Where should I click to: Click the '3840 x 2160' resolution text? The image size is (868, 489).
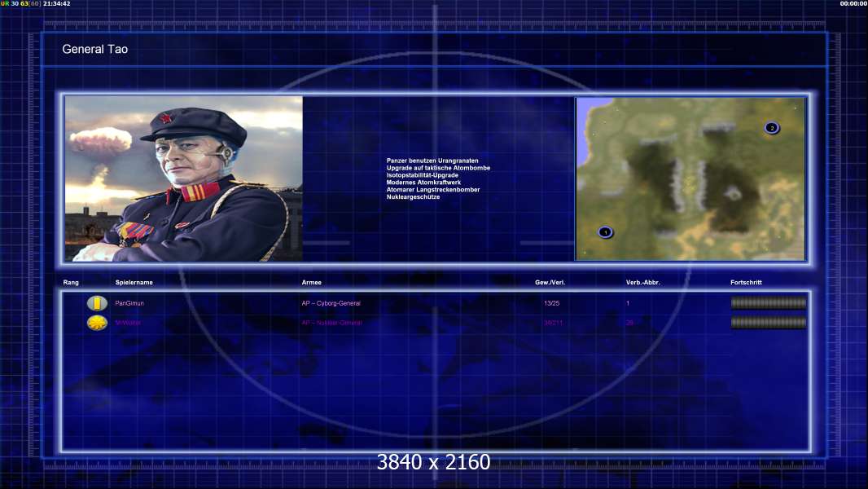coord(433,462)
